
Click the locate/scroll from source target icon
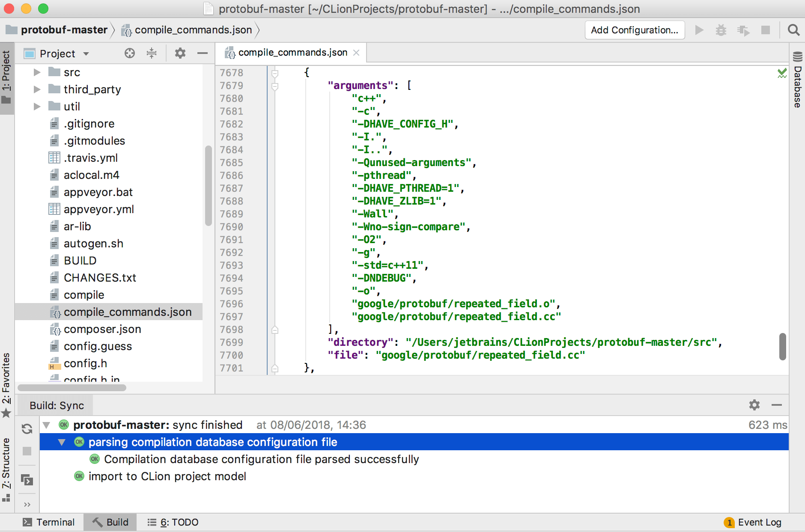[x=130, y=53]
